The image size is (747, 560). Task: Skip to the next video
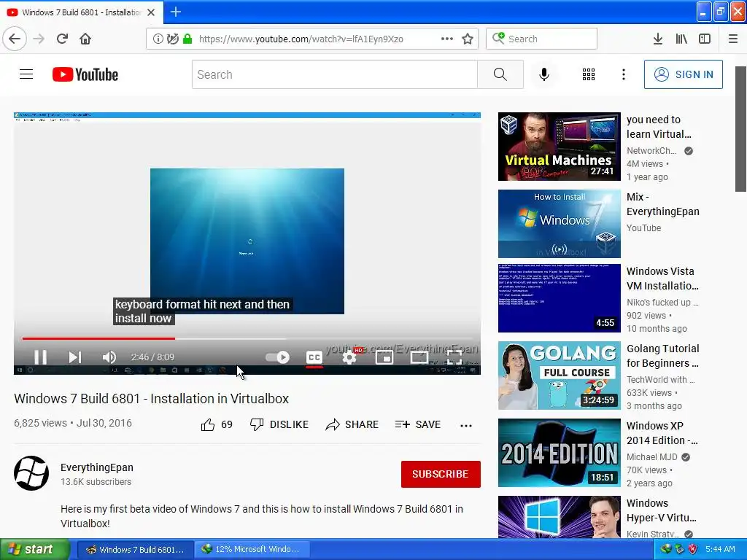click(75, 357)
